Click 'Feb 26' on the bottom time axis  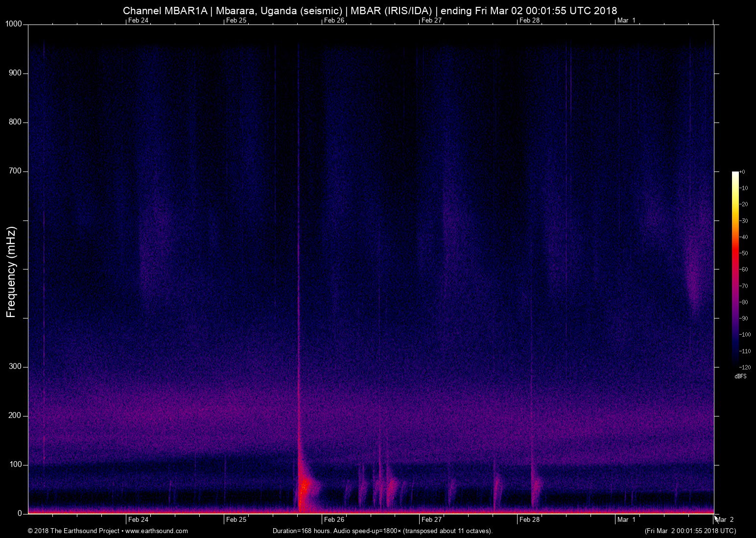(334, 519)
